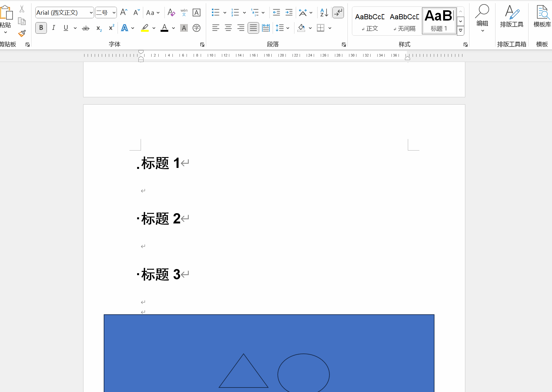The height and width of the screenshot is (392, 552).
Task: Toggle show paragraph marks button
Action: click(x=338, y=13)
